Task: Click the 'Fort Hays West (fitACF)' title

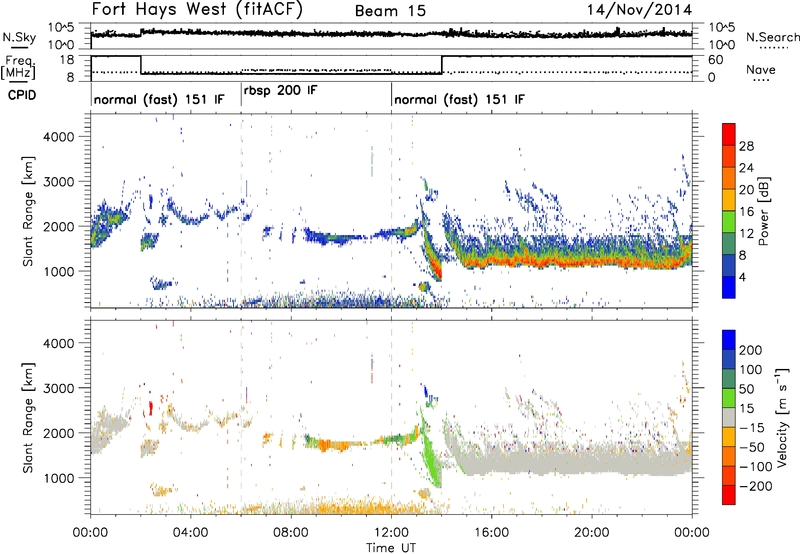Action: 197,9
